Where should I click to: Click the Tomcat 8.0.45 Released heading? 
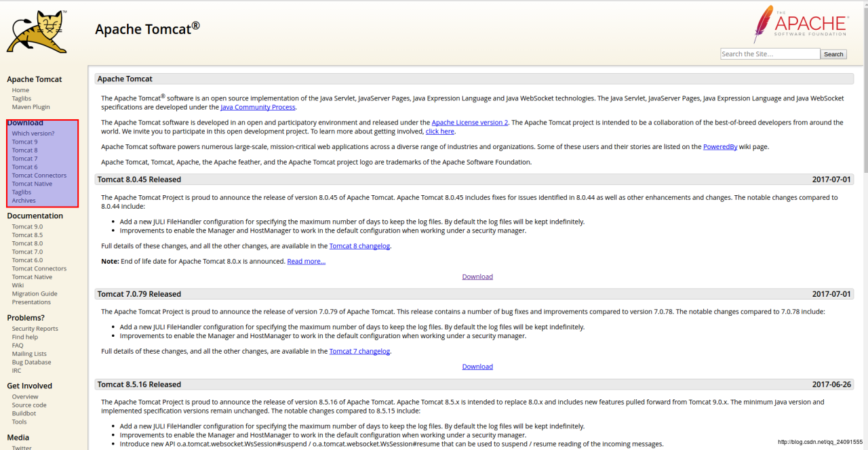click(x=139, y=180)
